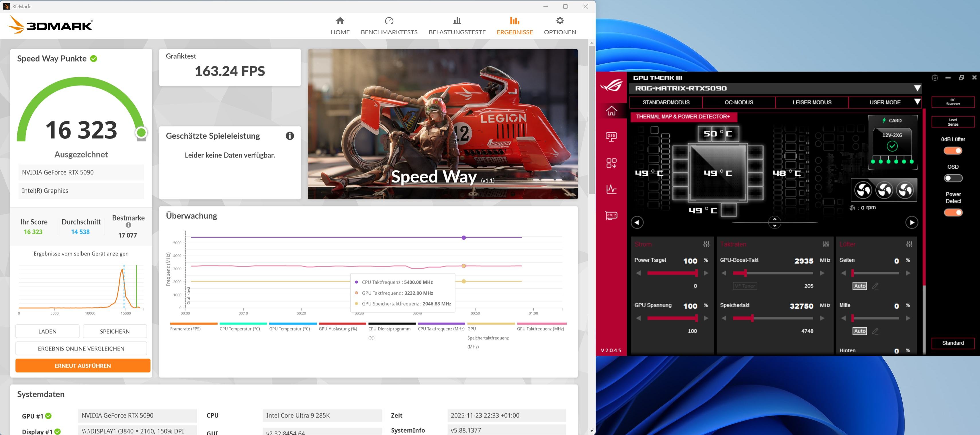Click info icon beside Geschätzte Spieleleistung
Image resolution: width=980 pixels, height=435 pixels.
289,136
